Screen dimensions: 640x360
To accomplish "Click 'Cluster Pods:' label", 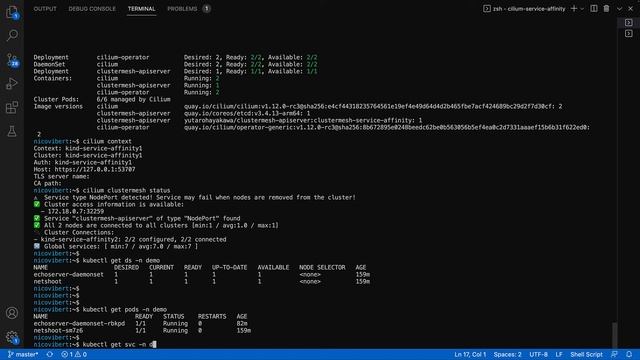I will [56, 100].
